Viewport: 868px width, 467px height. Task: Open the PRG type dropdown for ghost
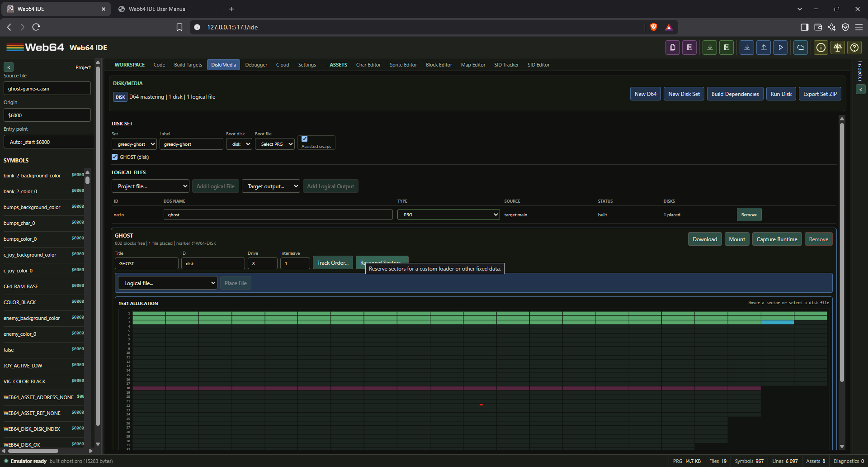448,214
